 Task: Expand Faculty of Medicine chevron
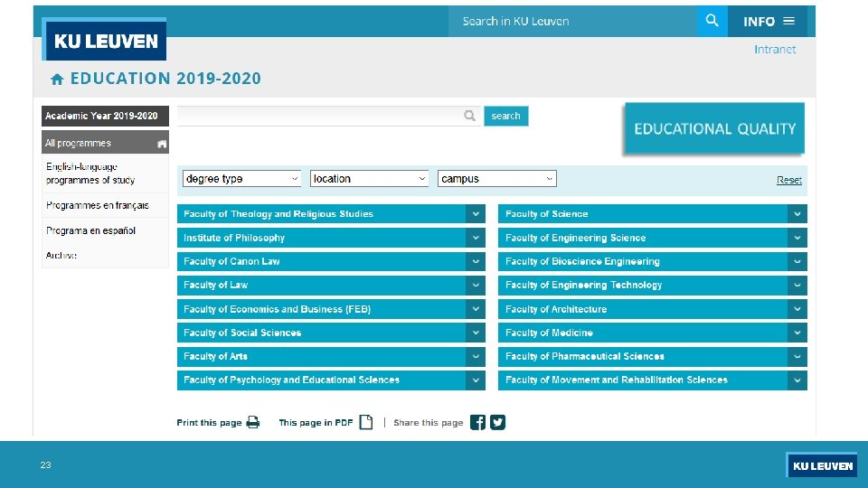[797, 333]
